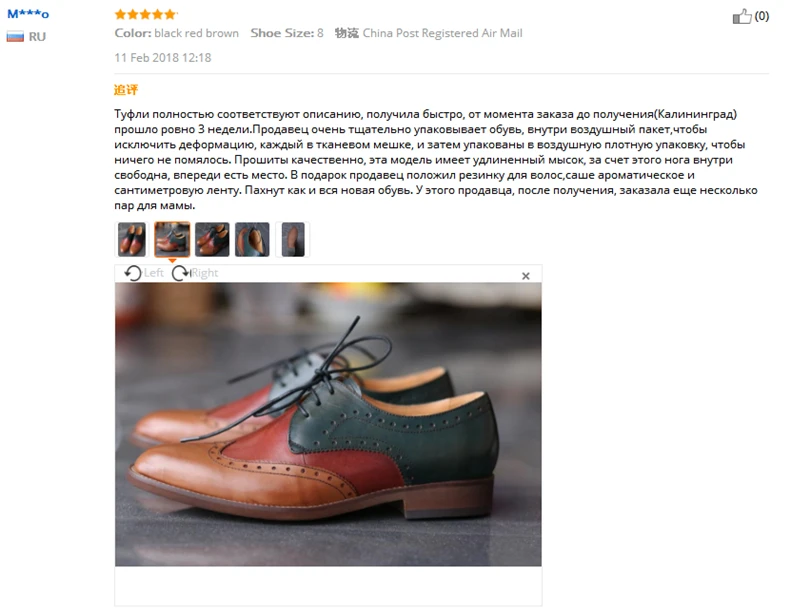
Task: Click the helpful vote count (0)
Action: click(x=762, y=16)
